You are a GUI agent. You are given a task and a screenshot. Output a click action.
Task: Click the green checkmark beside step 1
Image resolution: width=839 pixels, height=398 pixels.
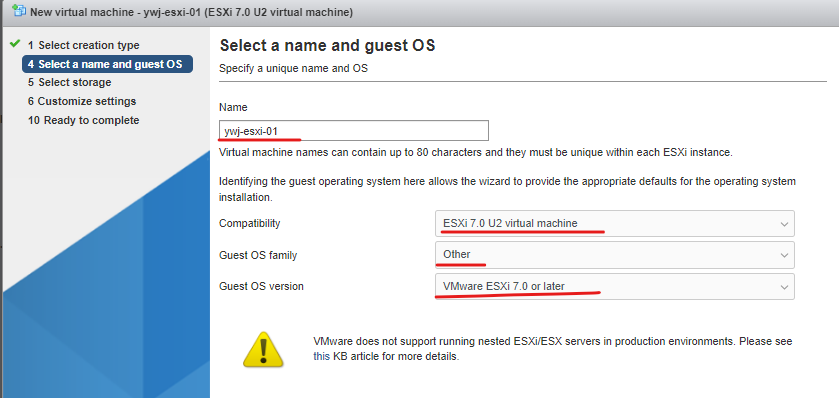tap(15, 44)
